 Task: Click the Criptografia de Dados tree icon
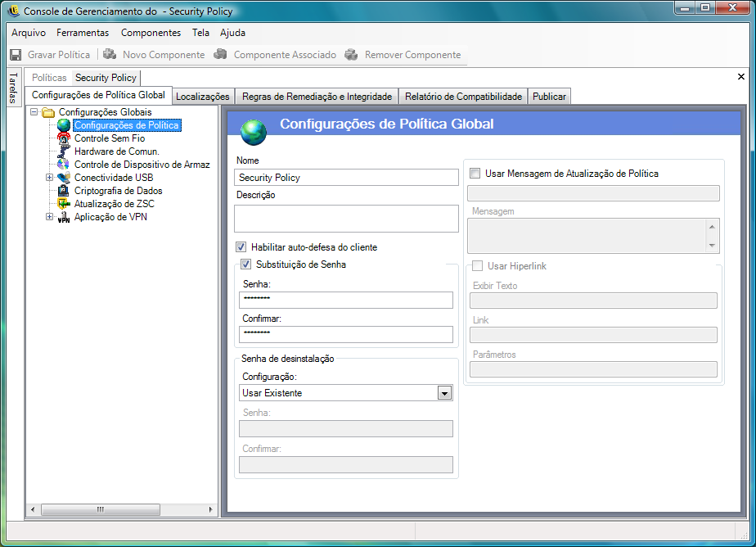(64, 191)
